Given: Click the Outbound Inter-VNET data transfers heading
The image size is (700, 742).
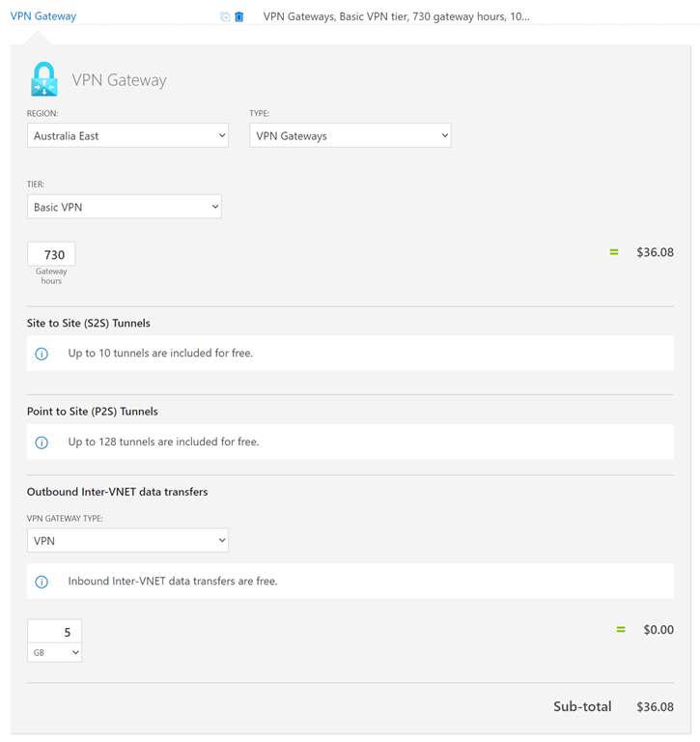Looking at the screenshot, I should (x=117, y=492).
